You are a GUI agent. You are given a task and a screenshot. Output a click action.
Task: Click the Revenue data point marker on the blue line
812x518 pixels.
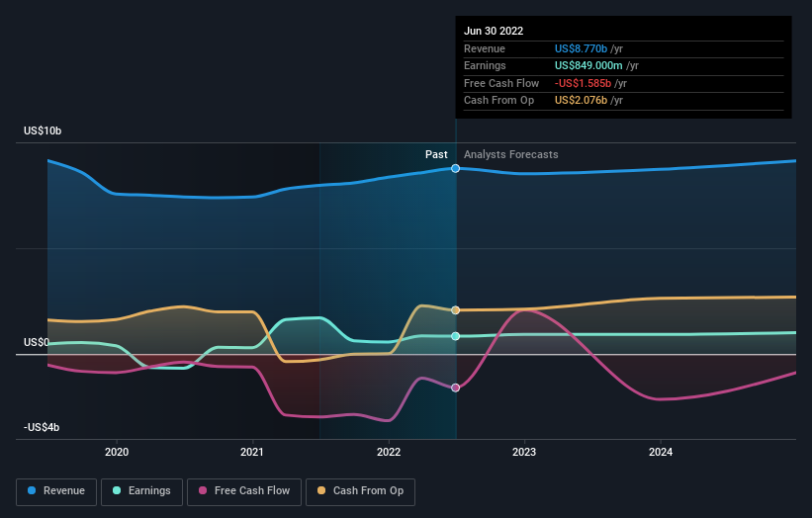point(455,168)
